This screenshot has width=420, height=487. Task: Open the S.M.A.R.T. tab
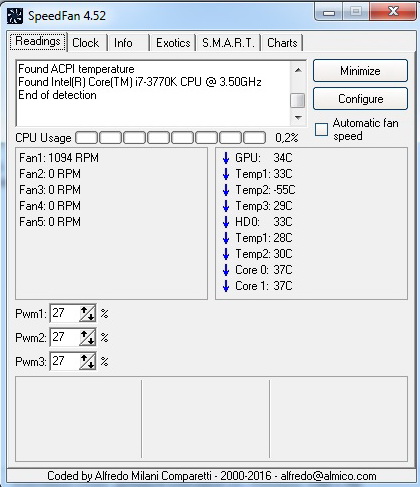tap(228, 43)
